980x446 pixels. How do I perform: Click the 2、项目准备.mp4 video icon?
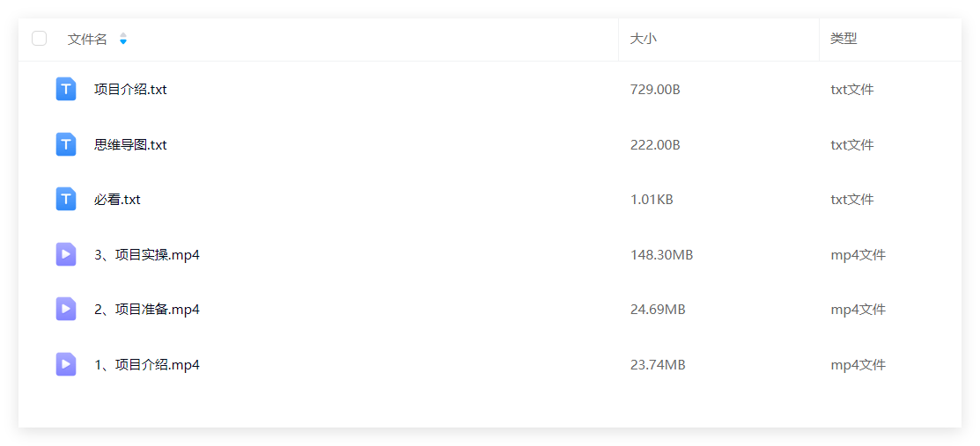66,309
